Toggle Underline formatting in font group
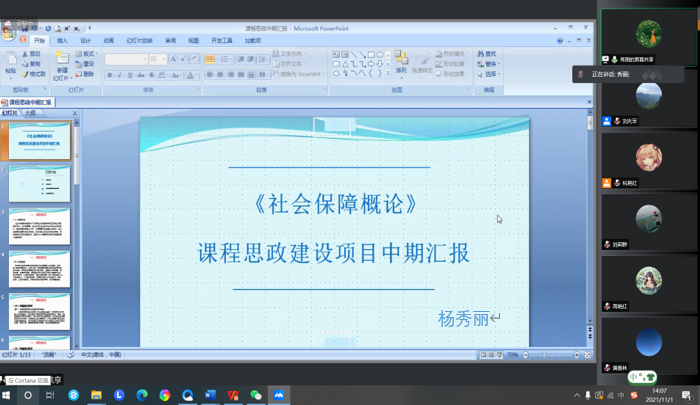This screenshot has height=405, width=700. click(x=132, y=75)
